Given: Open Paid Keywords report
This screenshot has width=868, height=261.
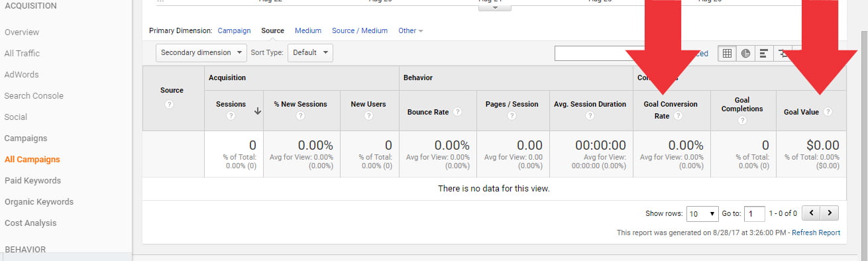Looking at the screenshot, I should point(32,180).
